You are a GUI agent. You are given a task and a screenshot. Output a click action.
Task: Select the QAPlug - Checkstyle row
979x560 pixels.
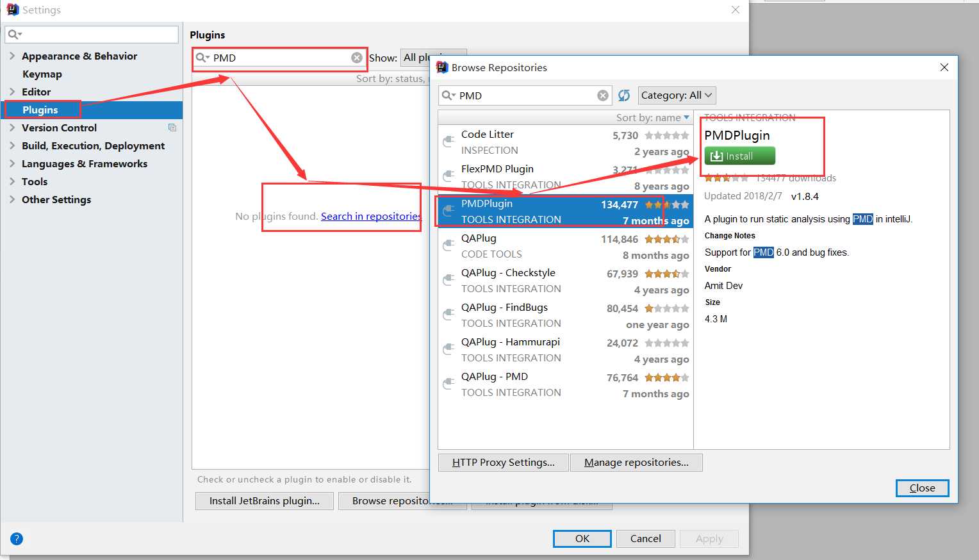coord(565,281)
